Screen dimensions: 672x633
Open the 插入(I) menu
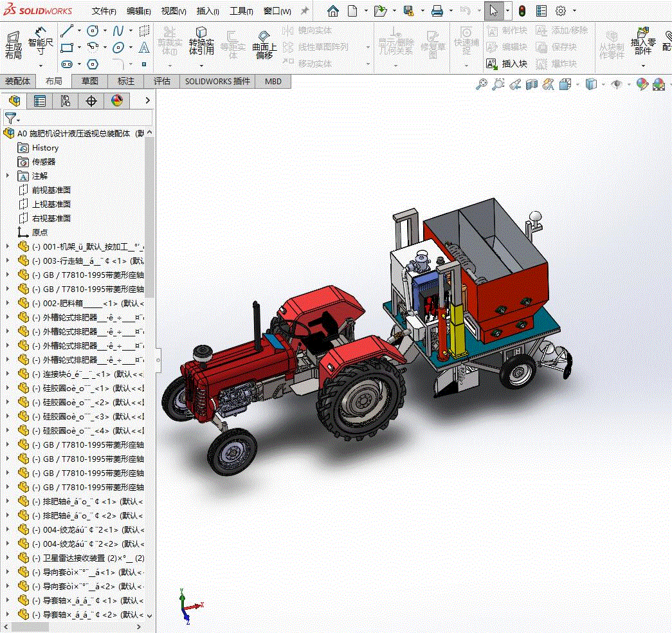208,11
